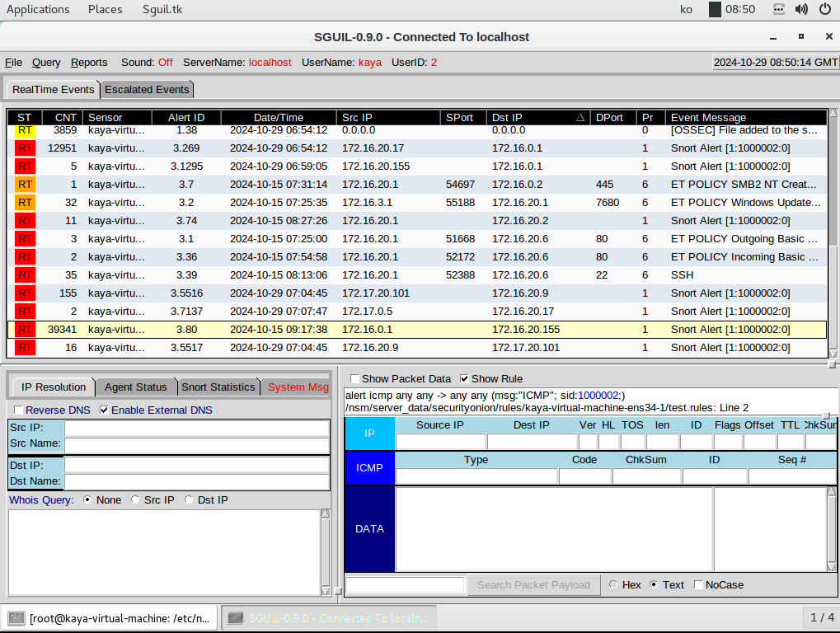Open the Query menu
The height and width of the screenshot is (633, 840).
(x=46, y=62)
